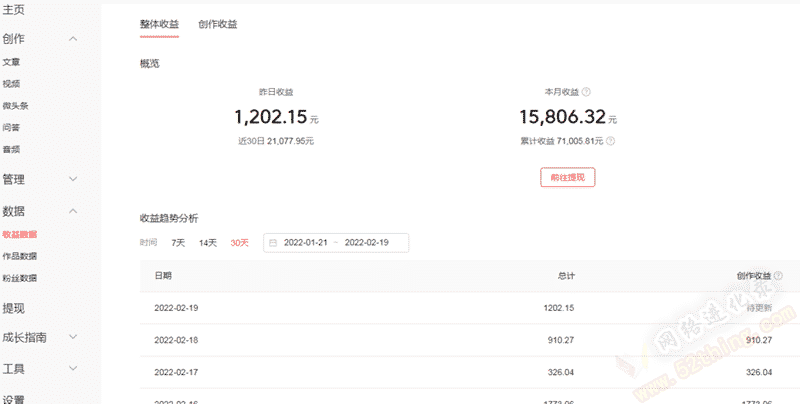800x404 pixels.
Task: Collapse the 创作 sidebar section
Action: click(73, 39)
